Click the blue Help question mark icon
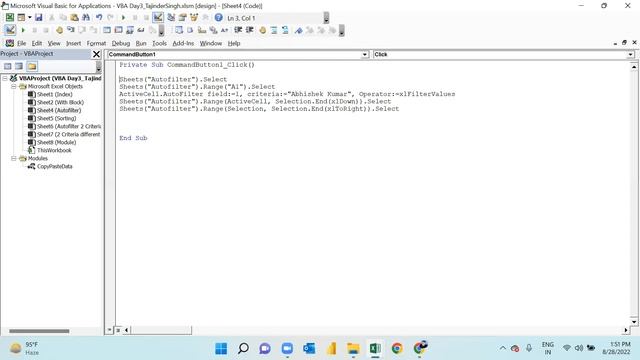Viewport: 640px width, 360px height. coord(219,18)
